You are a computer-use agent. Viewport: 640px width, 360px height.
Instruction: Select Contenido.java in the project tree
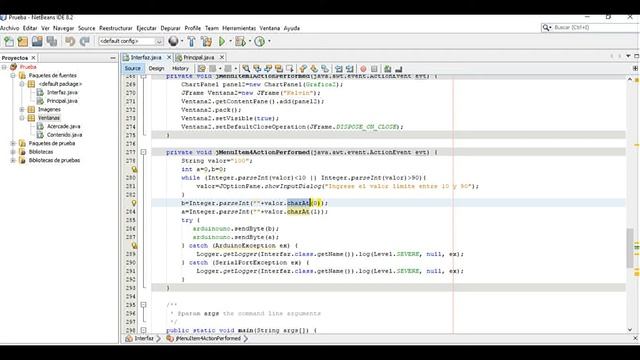tap(64, 135)
